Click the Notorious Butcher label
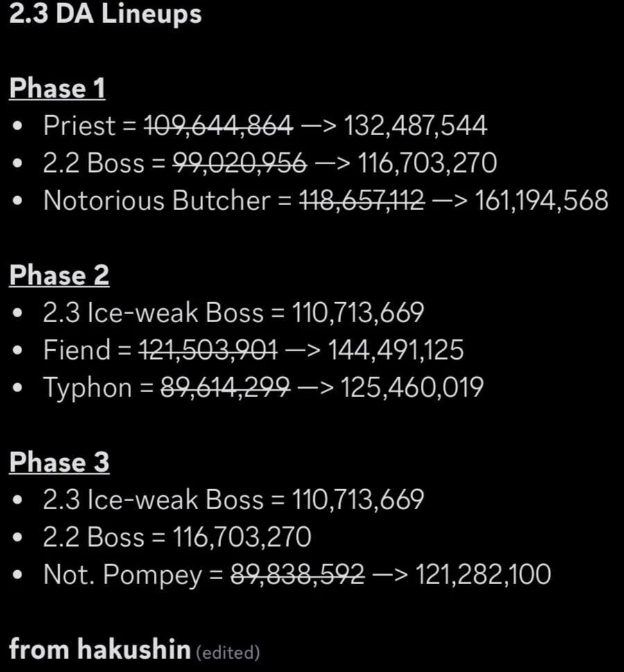The height and width of the screenshot is (672, 624). click(157, 201)
